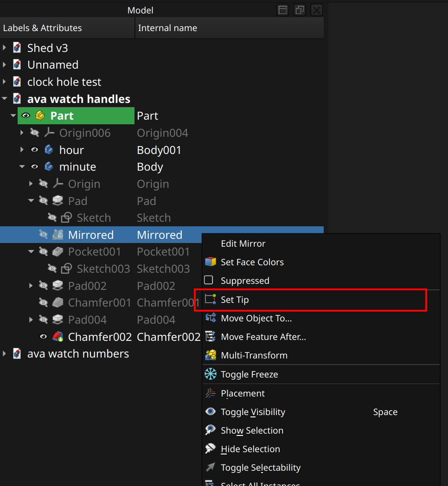Click the Sketch003 sketch icon
This screenshot has height=486, width=448.
pos(66,269)
